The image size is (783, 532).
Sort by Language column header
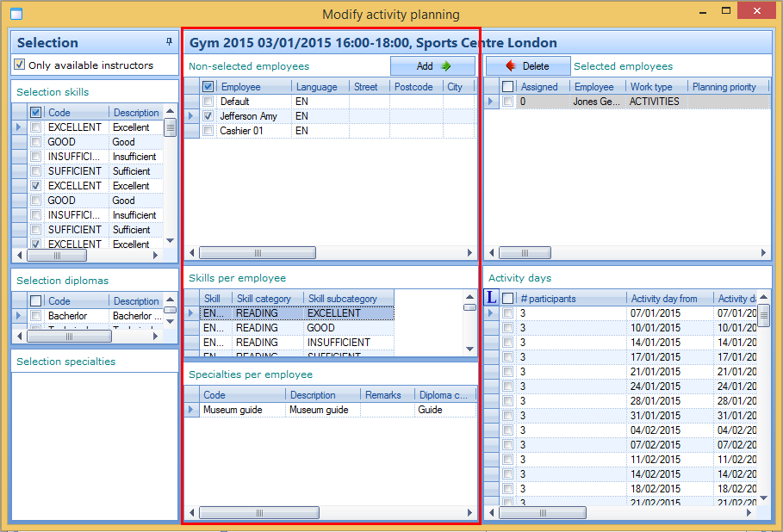click(x=316, y=87)
